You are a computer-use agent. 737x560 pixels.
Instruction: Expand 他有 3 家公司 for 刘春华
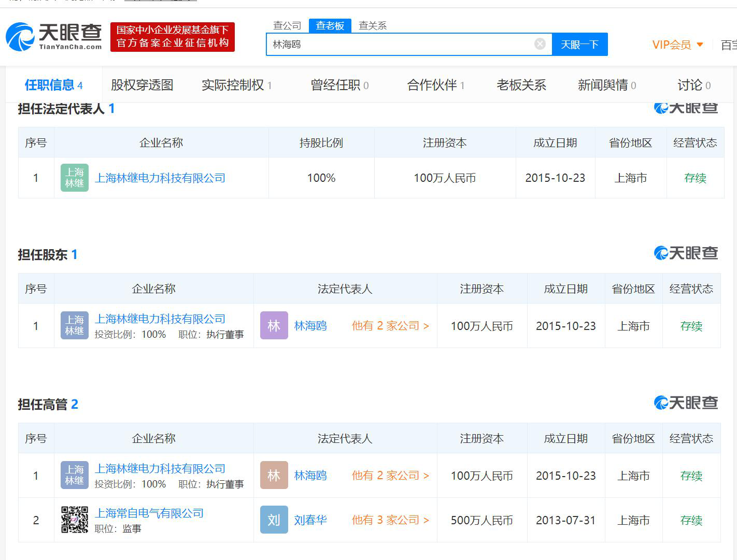tap(390, 520)
